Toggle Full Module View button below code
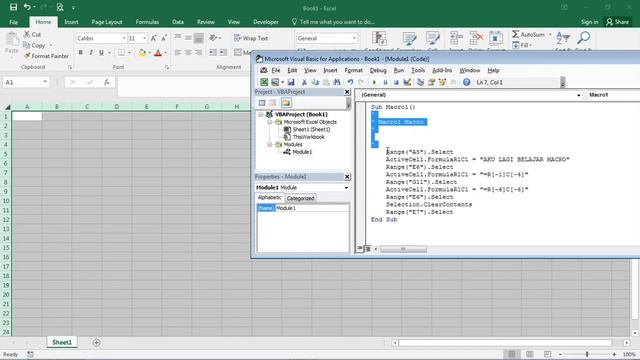 coord(368,249)
